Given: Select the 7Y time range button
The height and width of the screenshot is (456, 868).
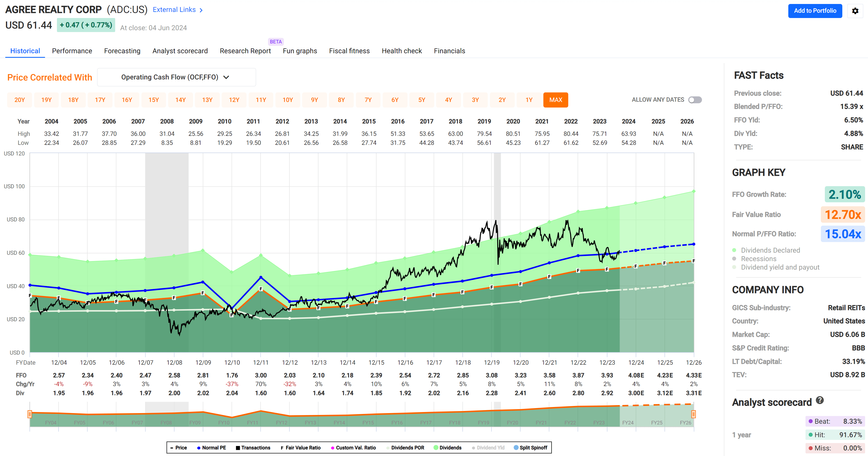Looking at the screenshot, I should (368, 100).
